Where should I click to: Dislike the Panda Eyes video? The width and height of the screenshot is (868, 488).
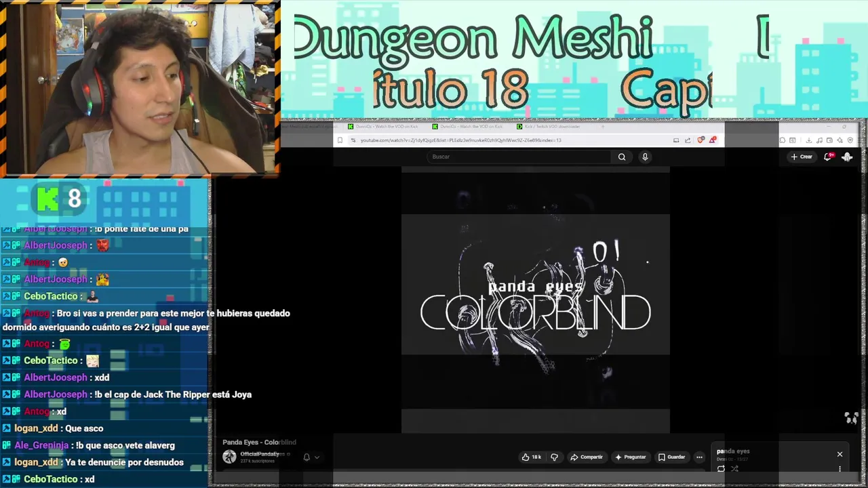554,457
